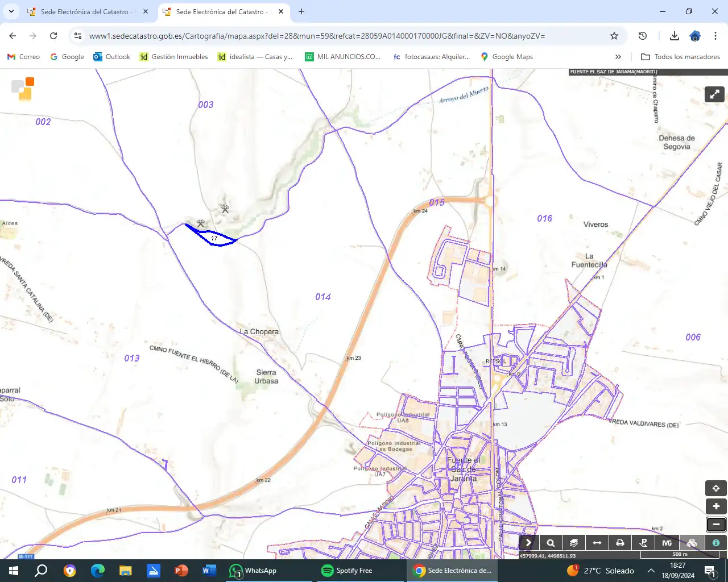This screenshot has width=728, height=582.
Task: Open the Google bookmark
Action: [67, 57]
